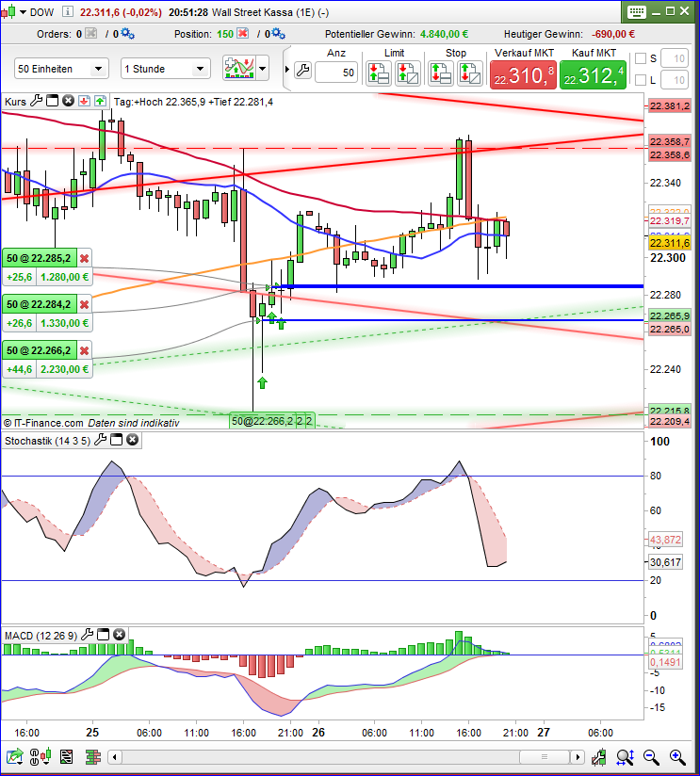Buy at market via Kauf MKT 22.312,4
This screenshot has height=776, width=700.
[x=594, y=75]
